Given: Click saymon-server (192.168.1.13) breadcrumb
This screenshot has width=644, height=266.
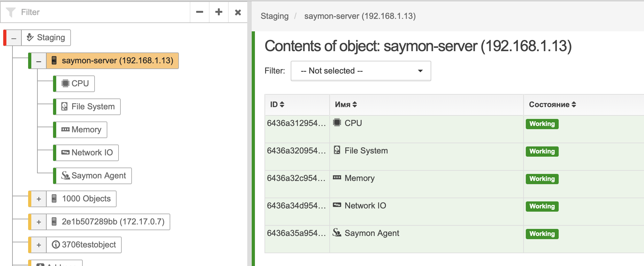Looking at the screenshot, I should (x=360, y=16).
